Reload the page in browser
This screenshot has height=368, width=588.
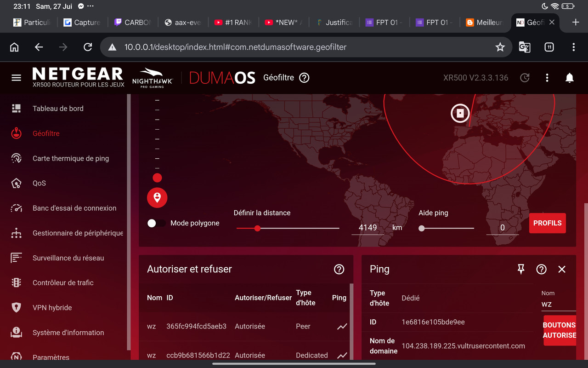tap(88, 47)
